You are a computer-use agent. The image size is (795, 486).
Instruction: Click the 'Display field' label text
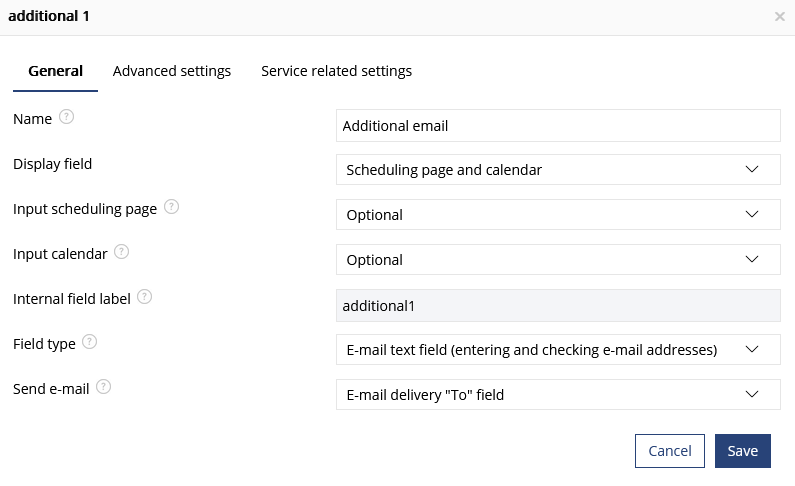[52, 164]
